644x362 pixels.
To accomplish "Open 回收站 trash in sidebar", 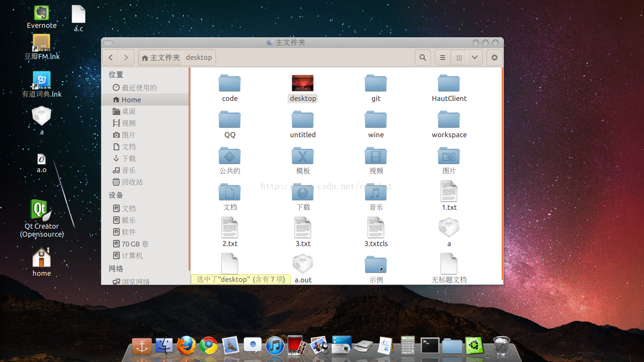I will (132, 182).
